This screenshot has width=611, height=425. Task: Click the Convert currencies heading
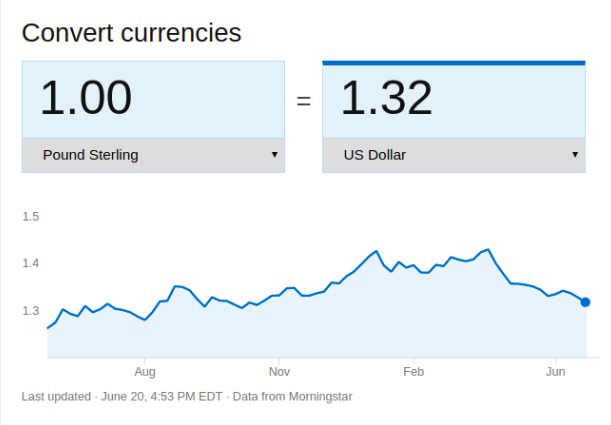click(132, 33)
